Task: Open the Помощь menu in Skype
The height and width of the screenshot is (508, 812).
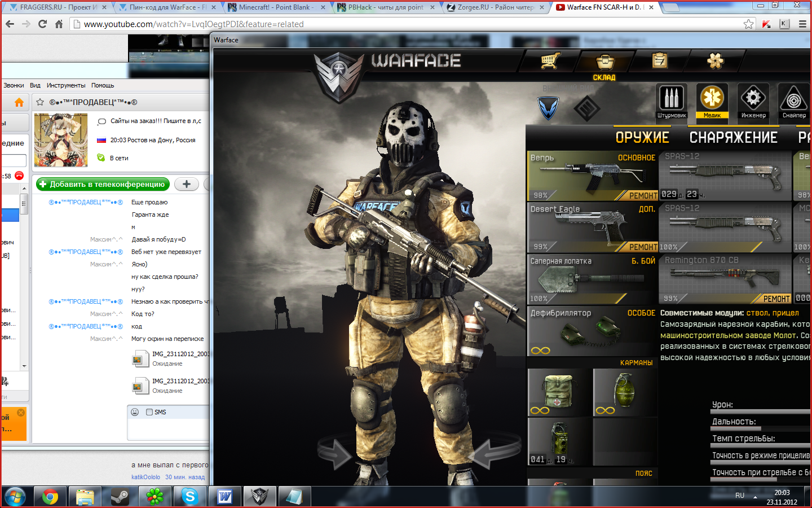Action: click(103, 85)
